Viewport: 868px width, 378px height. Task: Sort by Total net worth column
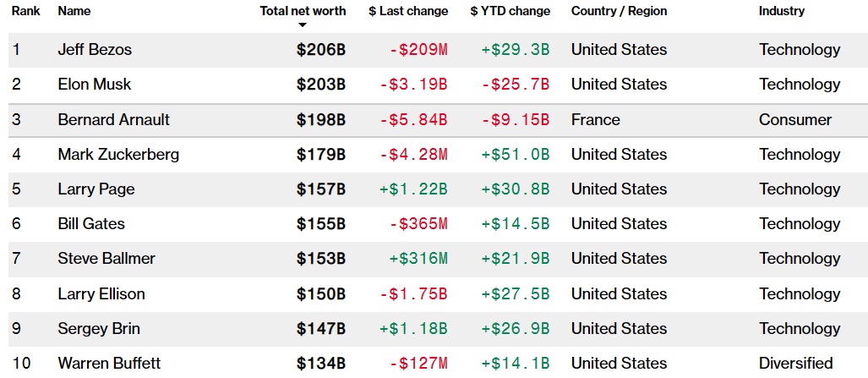tap(303, 11)
